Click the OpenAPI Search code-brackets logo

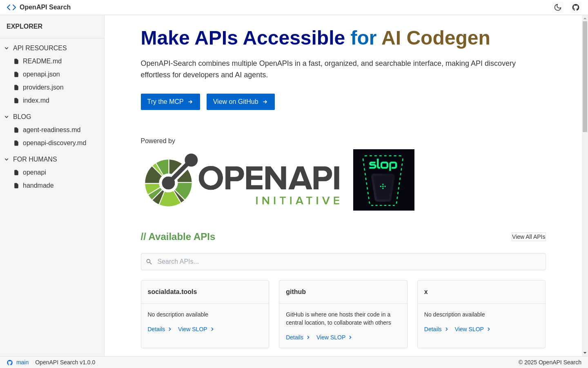point(11,7)
